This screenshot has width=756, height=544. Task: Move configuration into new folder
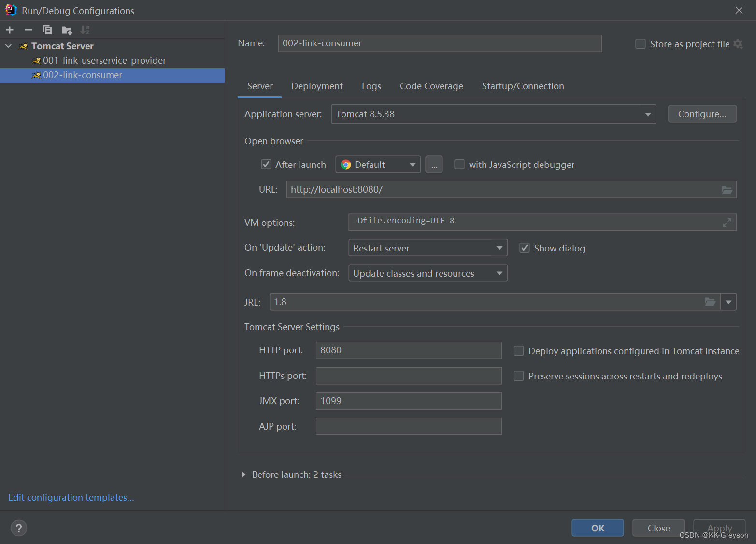pyautogui.click(x=67, y=30)
